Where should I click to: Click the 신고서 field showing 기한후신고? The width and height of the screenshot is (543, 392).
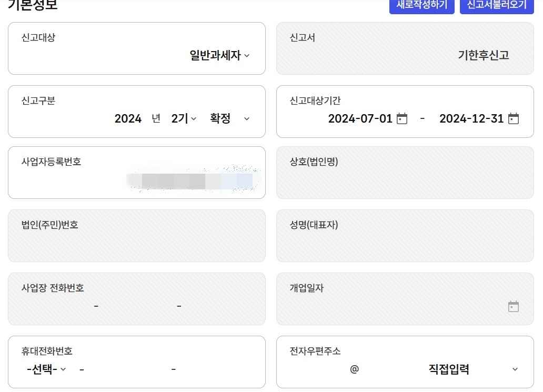[x=404, y=48]
